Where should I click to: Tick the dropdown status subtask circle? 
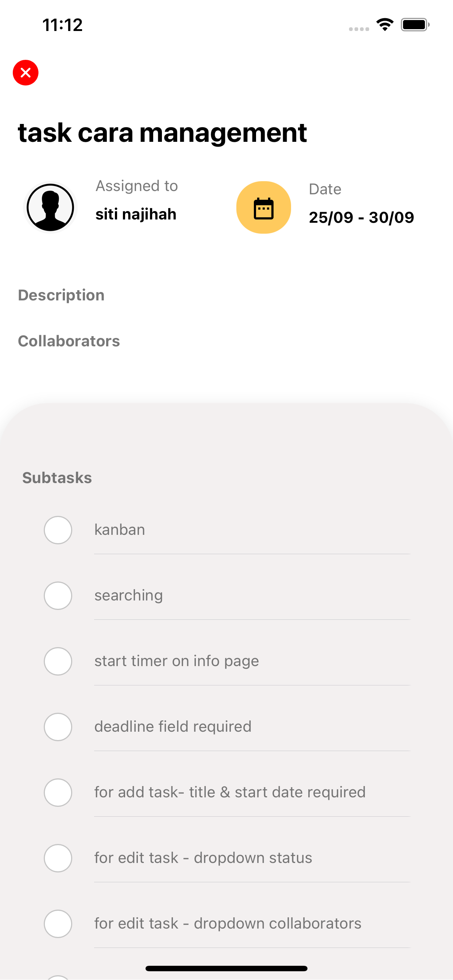[58, 858]
